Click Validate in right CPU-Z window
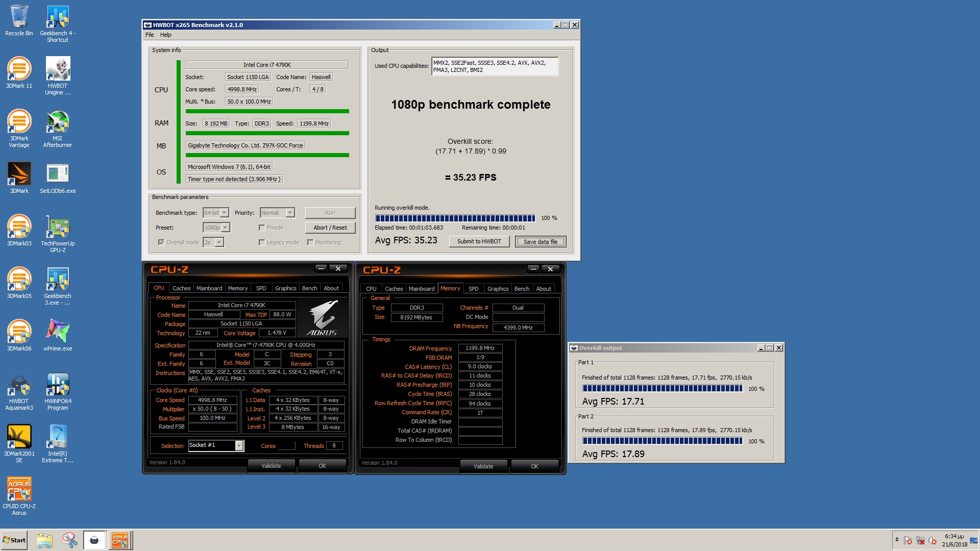Image resolution: width=980 pixels, height=551 pixels. pyautogui.click(x=483, y=466)
